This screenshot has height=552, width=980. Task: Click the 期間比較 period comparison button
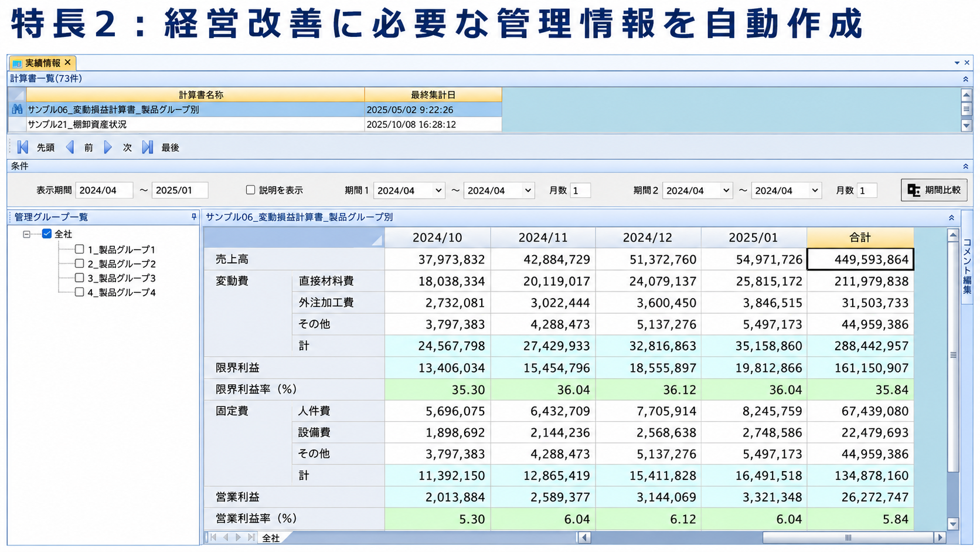934,190
